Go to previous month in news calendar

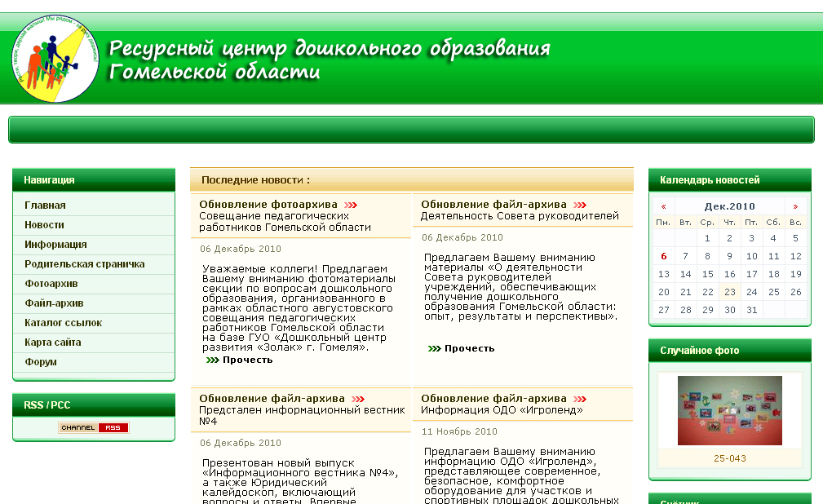click(664, 206)
